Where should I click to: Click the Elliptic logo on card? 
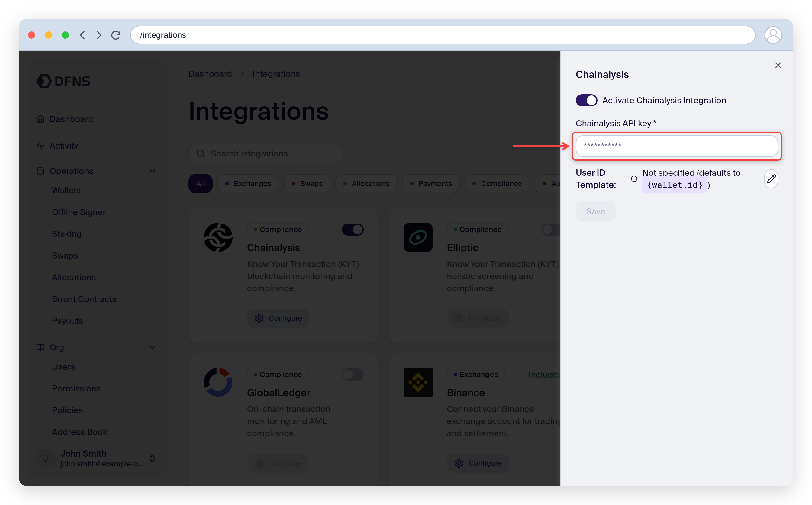pyautogui.click(x=418, y=237)
